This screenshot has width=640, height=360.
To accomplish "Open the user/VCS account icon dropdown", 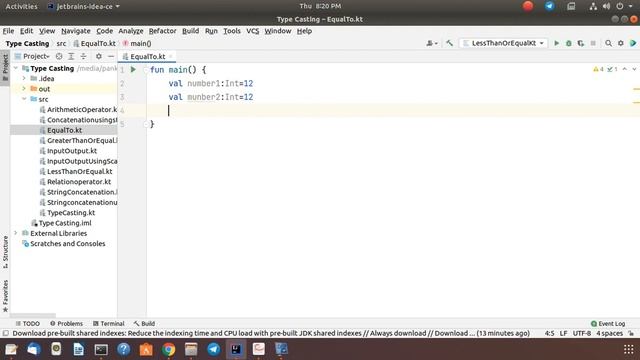I will pos(432,43).
